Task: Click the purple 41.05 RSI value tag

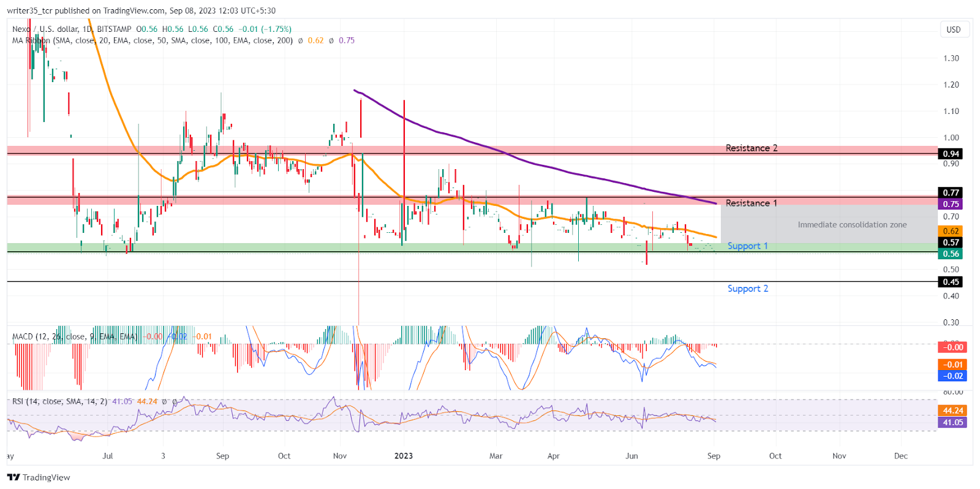Action: tap(952, 422)
